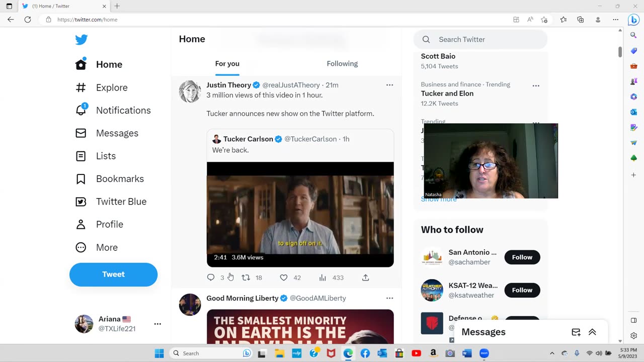Click the page vertical scrollbar thumb
This screenshot has height=362, width=644.
(620, 52)
